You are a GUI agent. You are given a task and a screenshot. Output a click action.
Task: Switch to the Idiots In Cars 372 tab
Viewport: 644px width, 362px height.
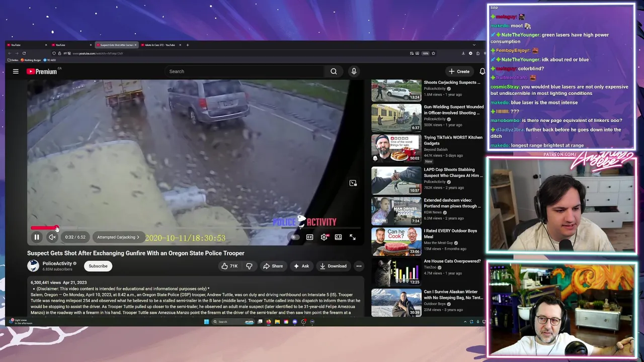tap(160, 45)
